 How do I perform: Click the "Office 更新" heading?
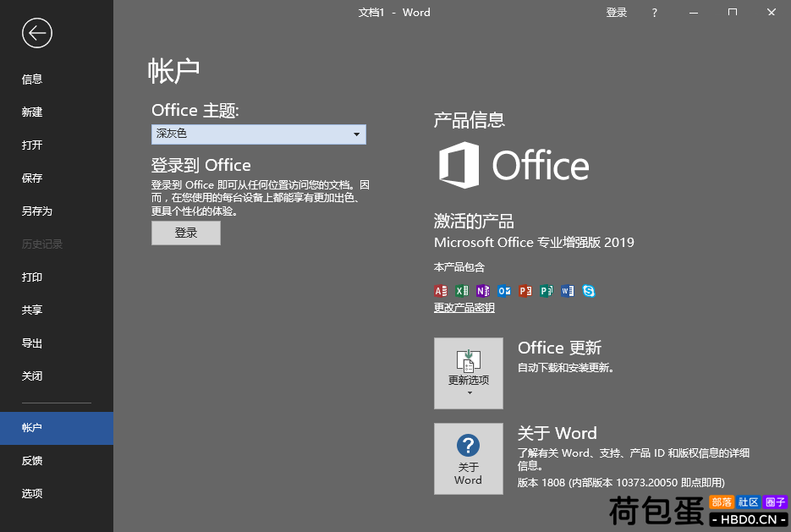[559, 348]
